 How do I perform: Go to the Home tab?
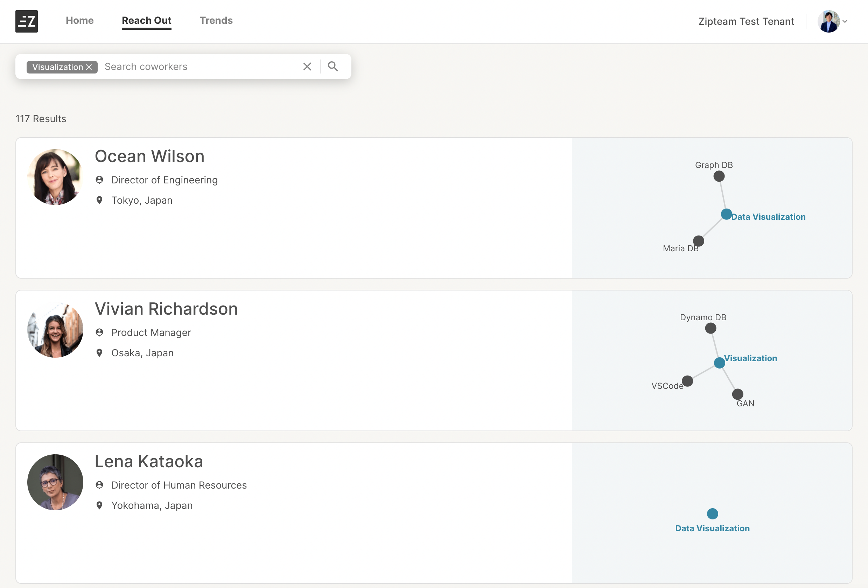pyautogui.click(x=79, y=21)
